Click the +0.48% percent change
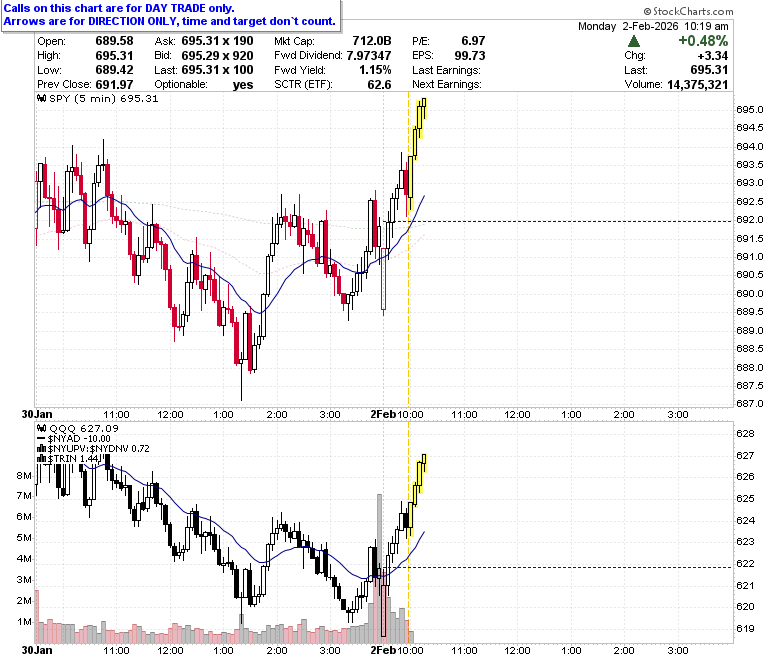This screenshot has height=659, width=780. [x=703, y=41]
